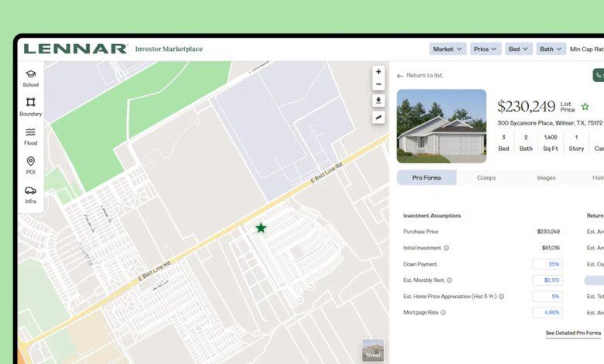This screenshot has height=364, width=604.
Task: Select the map ruler measure tool
Action: tap(378, 118)
